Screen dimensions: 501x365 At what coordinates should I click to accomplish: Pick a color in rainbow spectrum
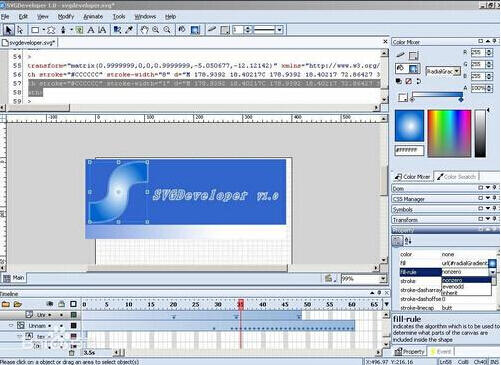point(449,133)
